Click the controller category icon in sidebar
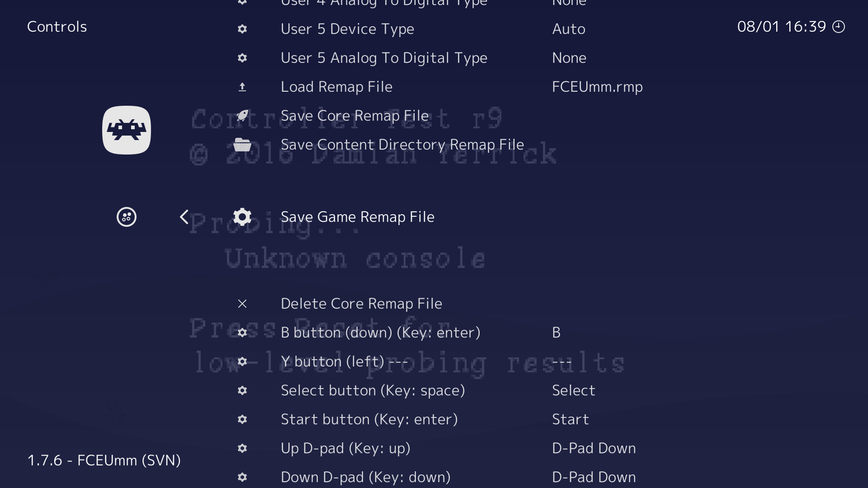The height and width of the screenshot is (488, 868). (127, 217)
